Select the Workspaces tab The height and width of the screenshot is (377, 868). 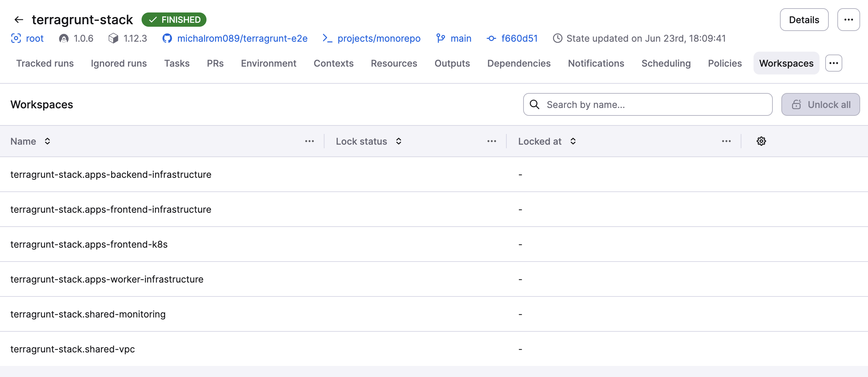786,63
